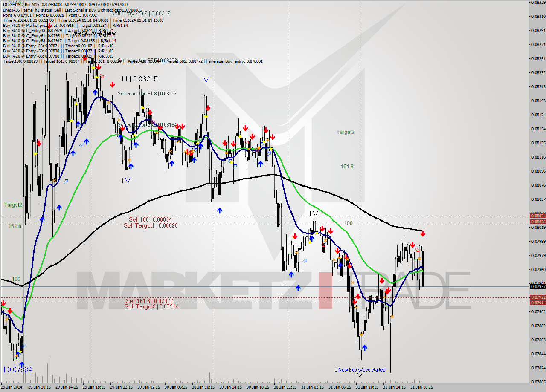Click the '31 Jan 02:15' time axis label
This screenshot has height=392, width=546.
(x=312, y=388)
